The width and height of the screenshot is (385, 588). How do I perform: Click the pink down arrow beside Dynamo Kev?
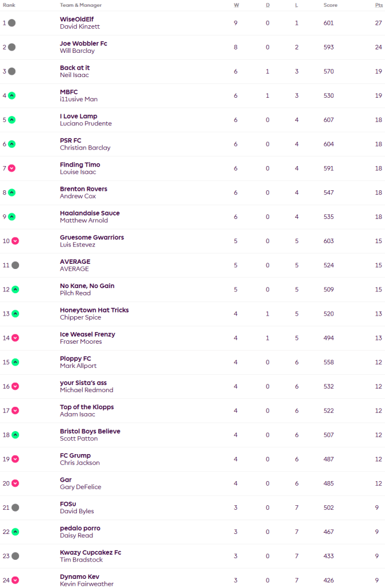click(x=16, y=580)
